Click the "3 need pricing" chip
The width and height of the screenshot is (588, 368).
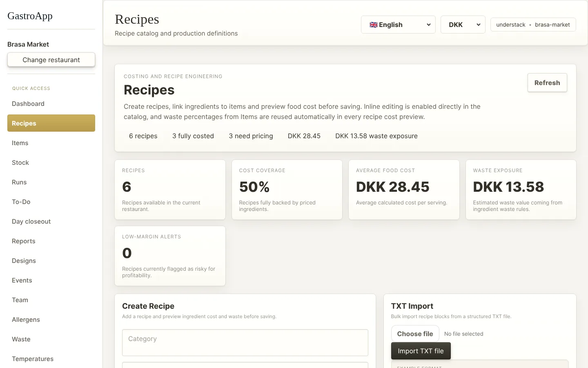[x=251, y=136]
